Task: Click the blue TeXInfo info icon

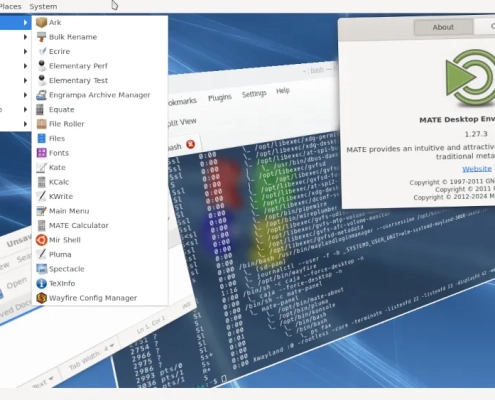Action: coord(41,283)
